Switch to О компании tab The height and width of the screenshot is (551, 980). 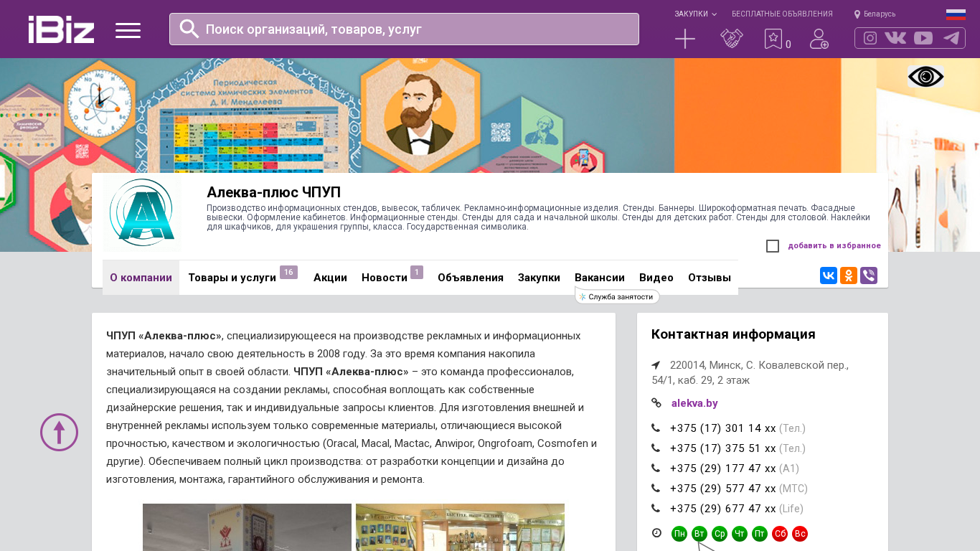pos(141,278)
